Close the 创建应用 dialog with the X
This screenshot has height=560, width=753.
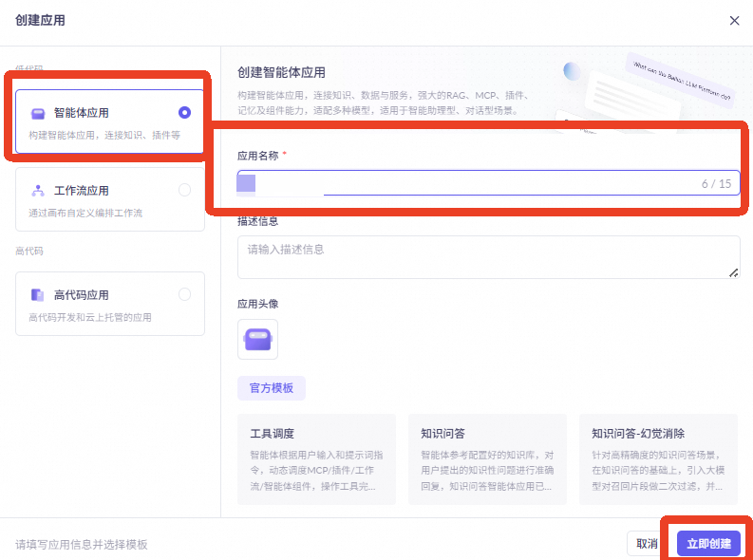[734, 21]
